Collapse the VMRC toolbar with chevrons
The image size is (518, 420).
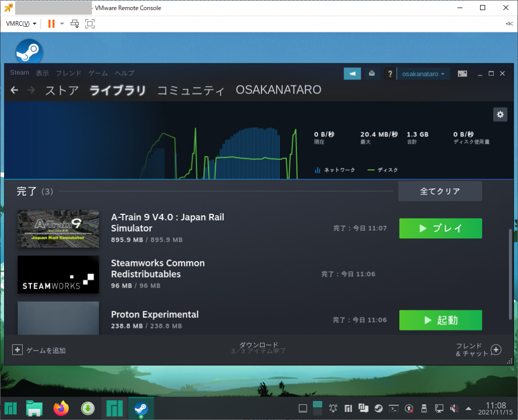509,24
